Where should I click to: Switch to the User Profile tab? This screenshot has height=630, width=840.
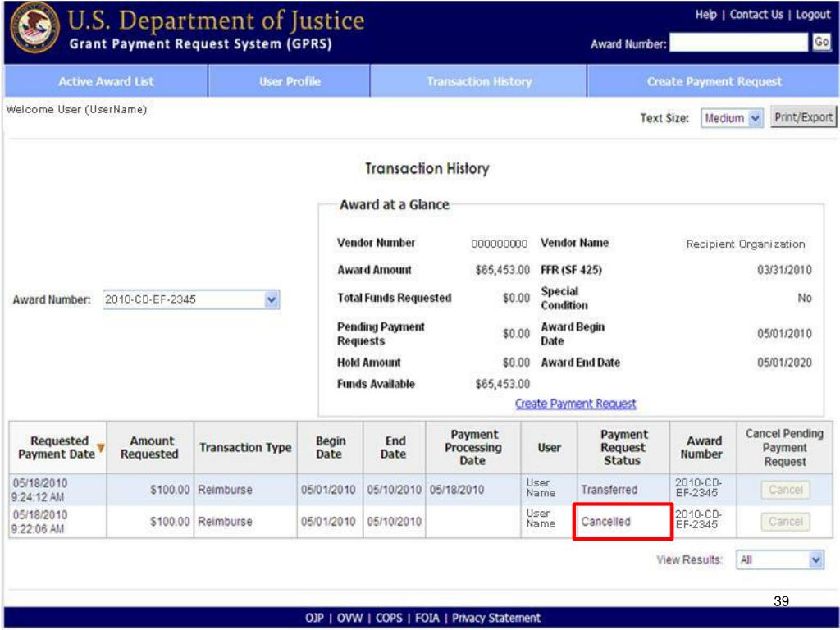pos(290,82)
